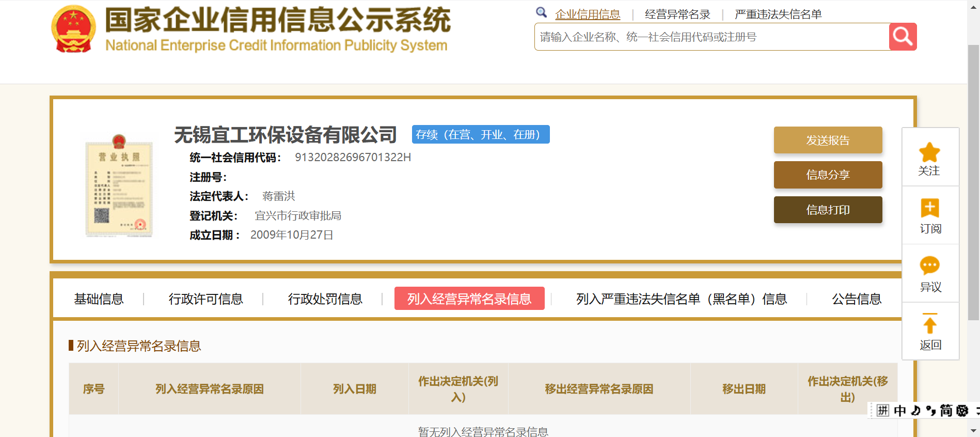Viewport: 980px width, 437px height.
Task: Click the 移出日期 column header
Action: coord(744,389)
